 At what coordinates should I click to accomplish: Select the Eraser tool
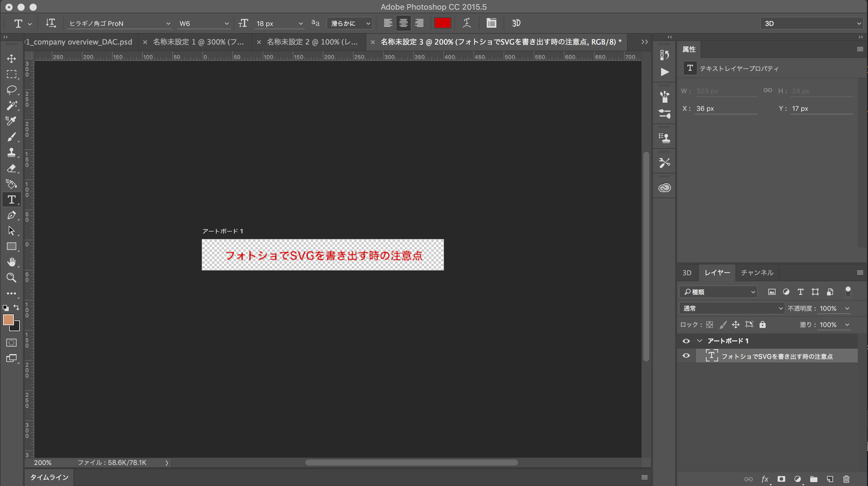(x=11, y=168)
